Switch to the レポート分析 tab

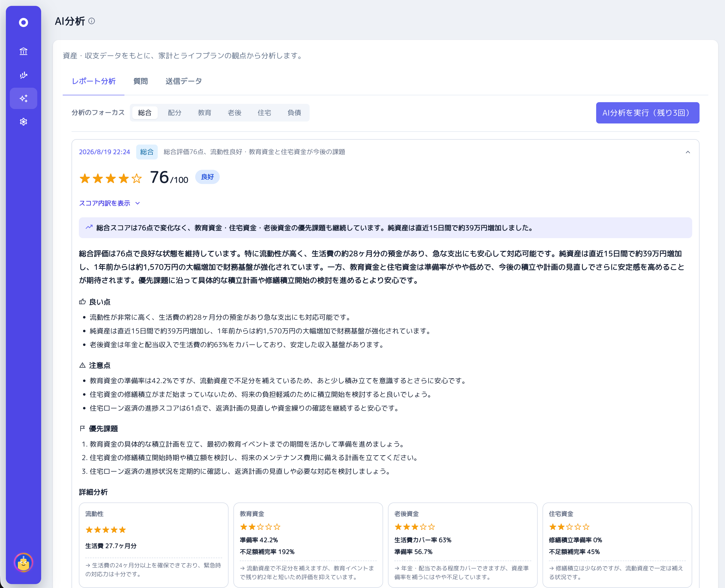pyautogui.click(x=94, y=81)
